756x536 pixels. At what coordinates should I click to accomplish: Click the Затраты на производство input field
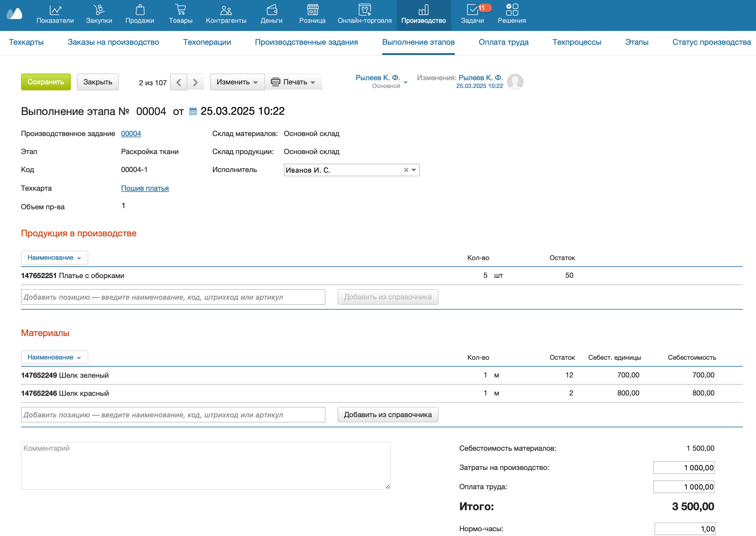[x=683, y=467]
